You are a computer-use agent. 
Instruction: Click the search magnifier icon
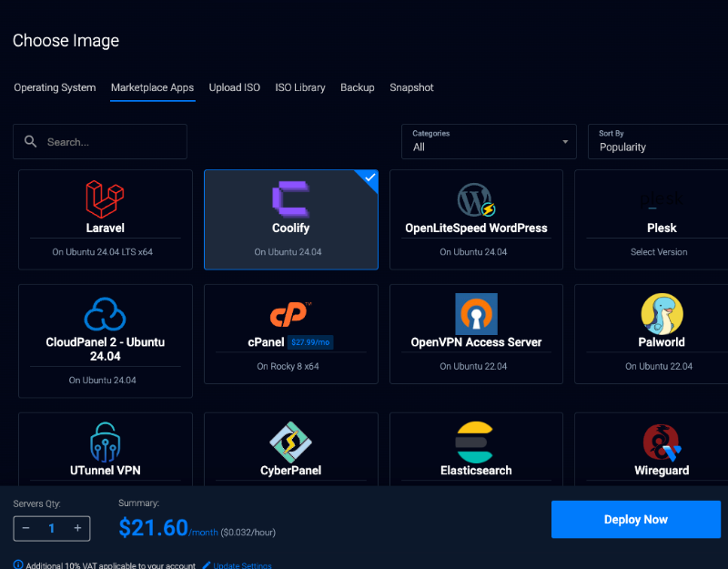[31, 142]
